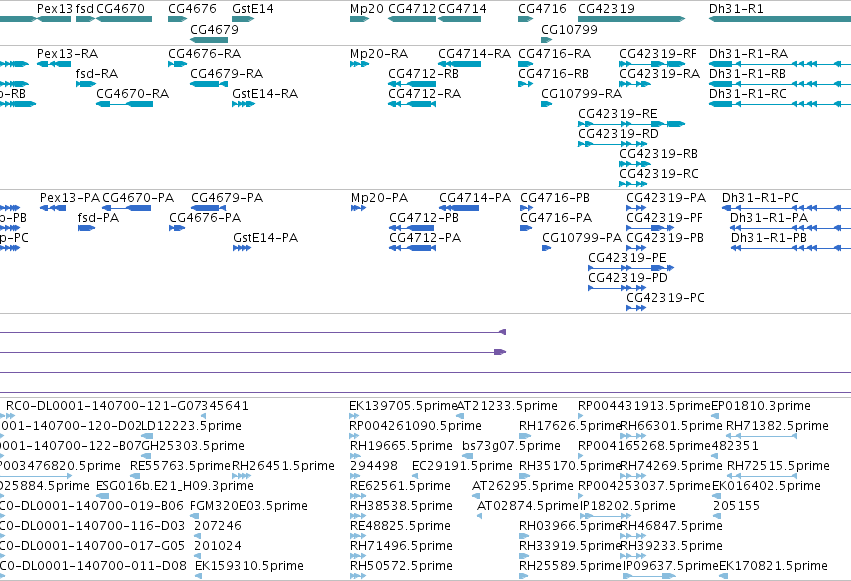Click protein GstE14-PA
The image size is (851, 581).
tap(265, 238)
